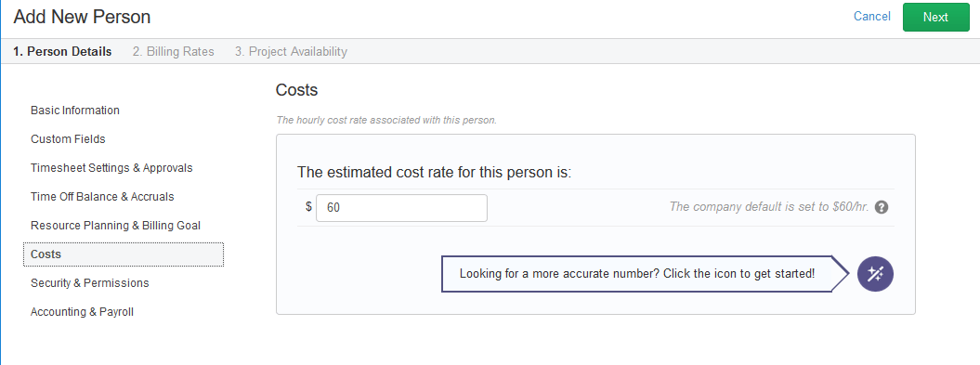Open the Basic Information section
Viewport: 980px width, 365px height.
tap(75, 110)
